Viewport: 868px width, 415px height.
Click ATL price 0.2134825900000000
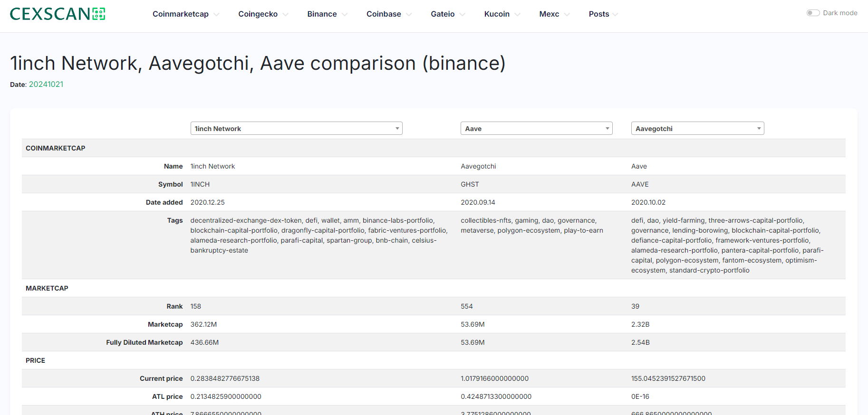[x=226, y=396]
